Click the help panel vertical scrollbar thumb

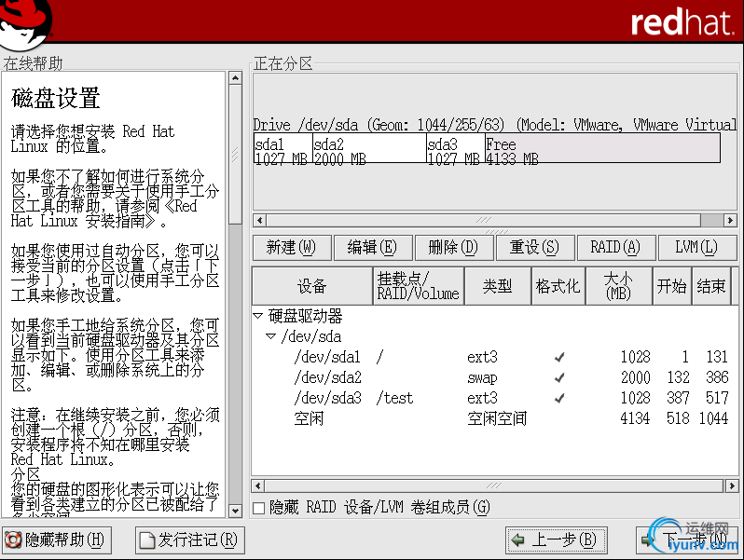235,155
